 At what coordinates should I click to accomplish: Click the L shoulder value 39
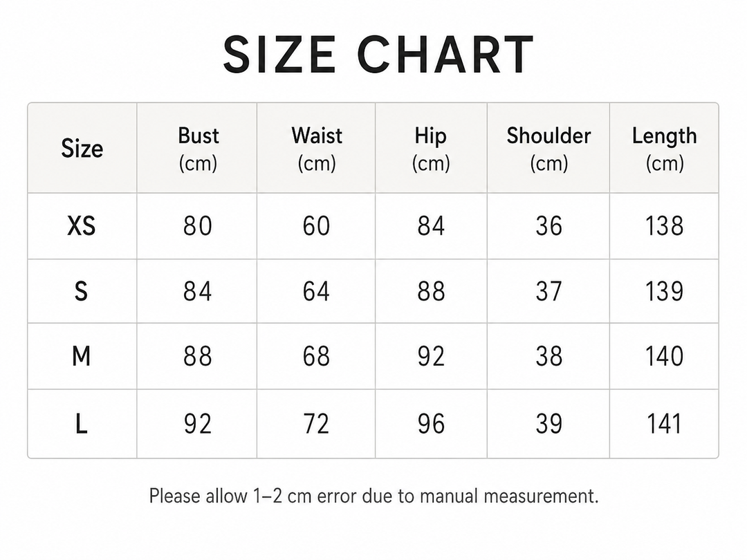pos(548,424)
